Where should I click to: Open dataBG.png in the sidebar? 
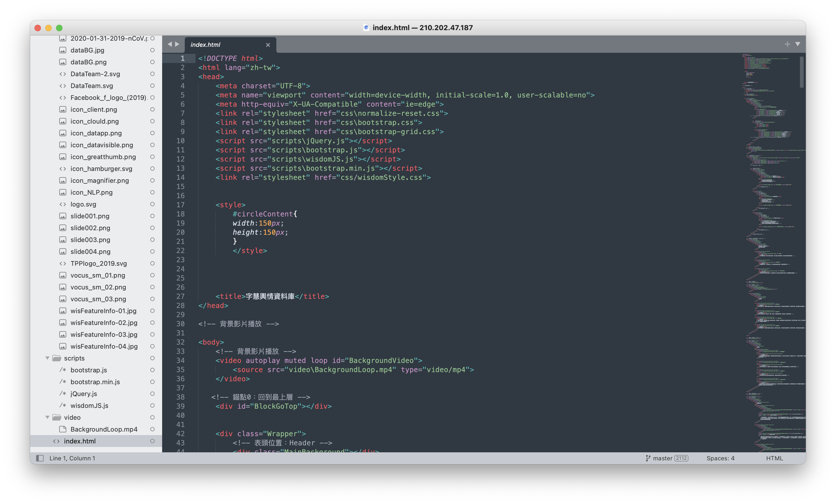point(89,62)
